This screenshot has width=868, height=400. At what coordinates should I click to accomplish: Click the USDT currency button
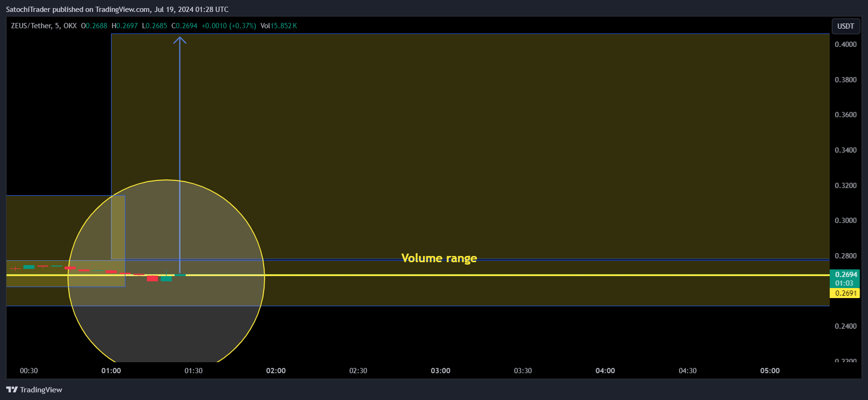tap(846, 26)
